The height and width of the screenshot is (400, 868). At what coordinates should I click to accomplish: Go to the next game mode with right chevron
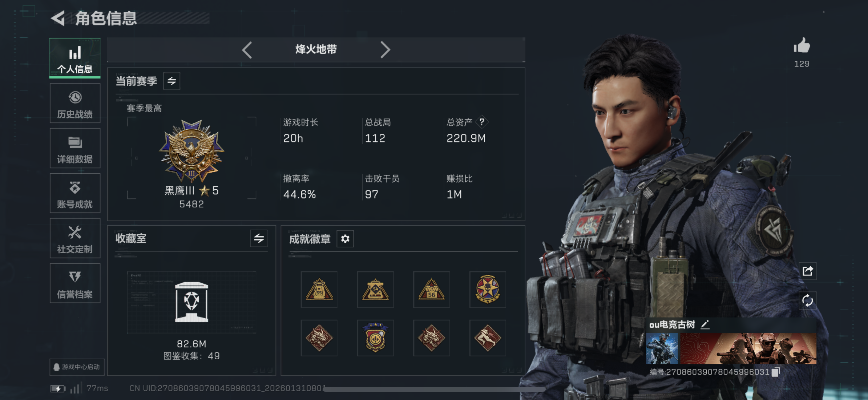pyautogui.click(x=385, y=50)
